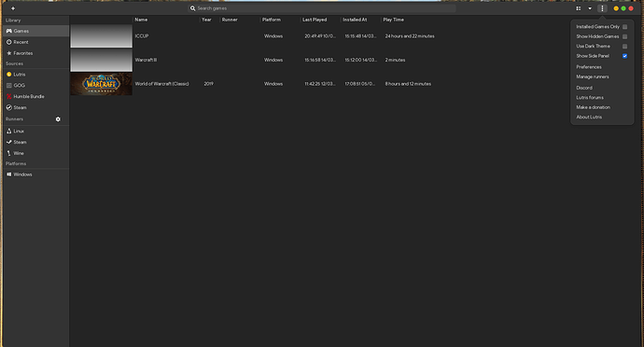Select World of Warcraft Classic banner
Image resolution: width=644 pixels, height=347 pixels.
click(101, 84)
